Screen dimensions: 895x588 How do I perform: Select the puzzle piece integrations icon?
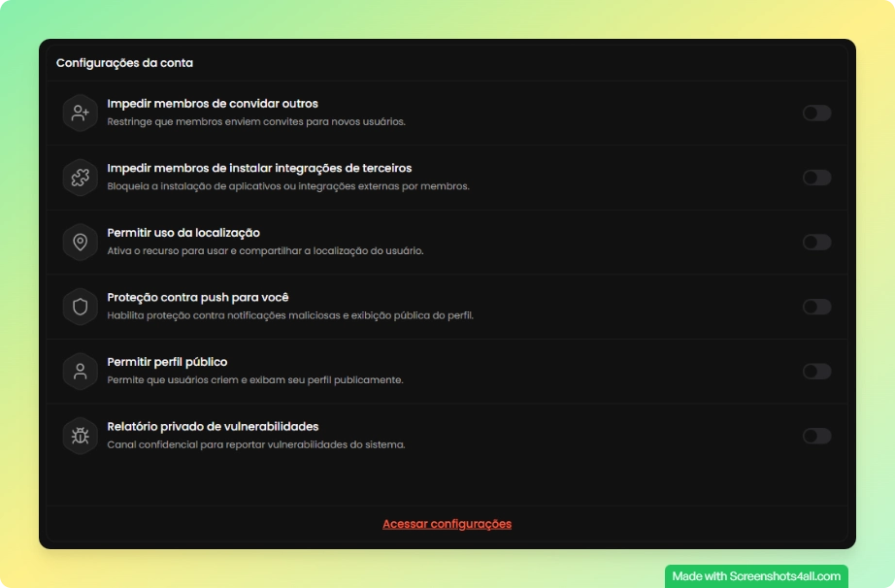point(80,178)
